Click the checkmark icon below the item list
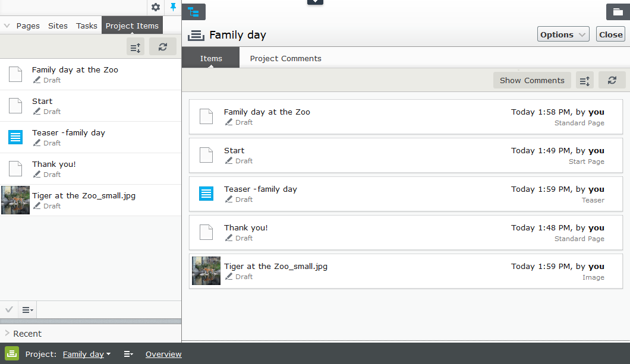The image size is (630, 364). pos(9,309)
